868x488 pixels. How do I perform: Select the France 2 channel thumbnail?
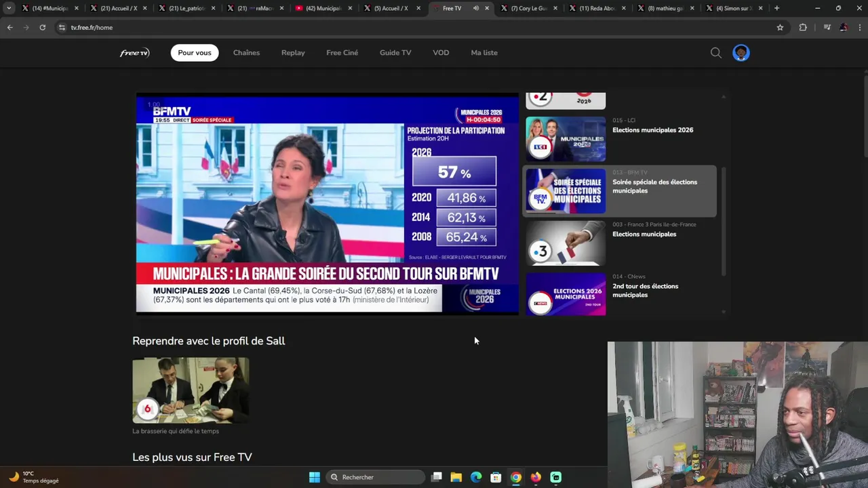[566, 100]
